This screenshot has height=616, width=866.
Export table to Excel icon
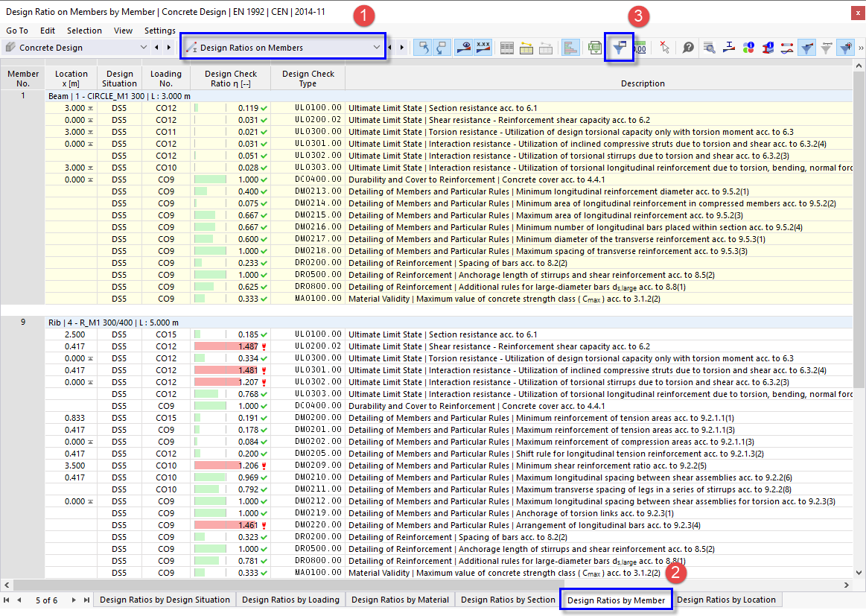pyautogui.click(x=595, y=48)
